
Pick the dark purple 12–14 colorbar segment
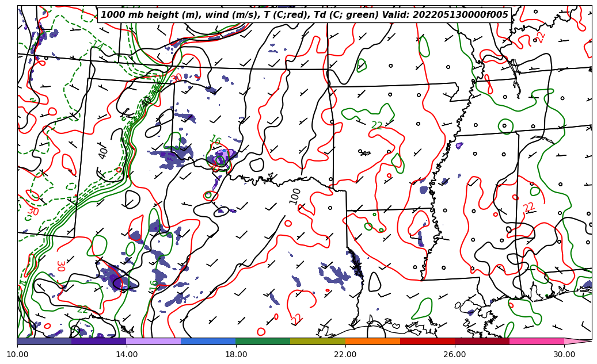click(99, 341)
